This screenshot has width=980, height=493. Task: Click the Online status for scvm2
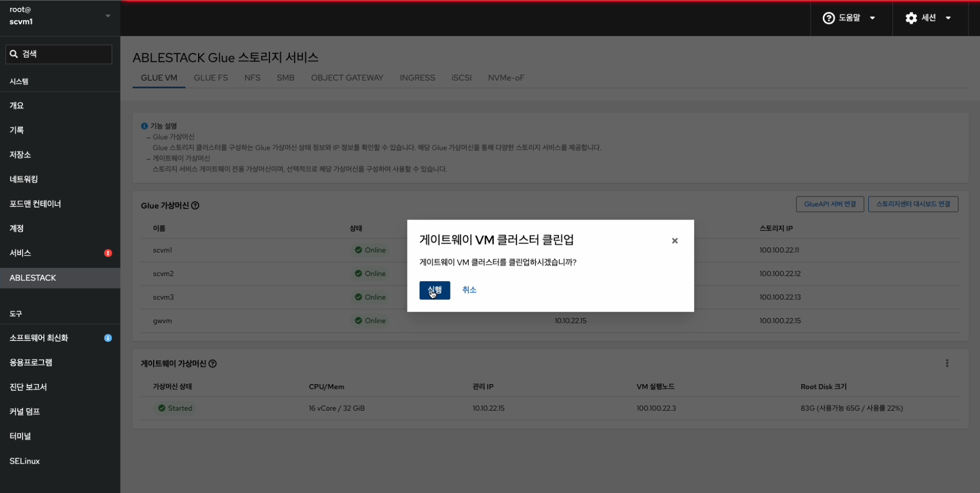click(370, 274)
